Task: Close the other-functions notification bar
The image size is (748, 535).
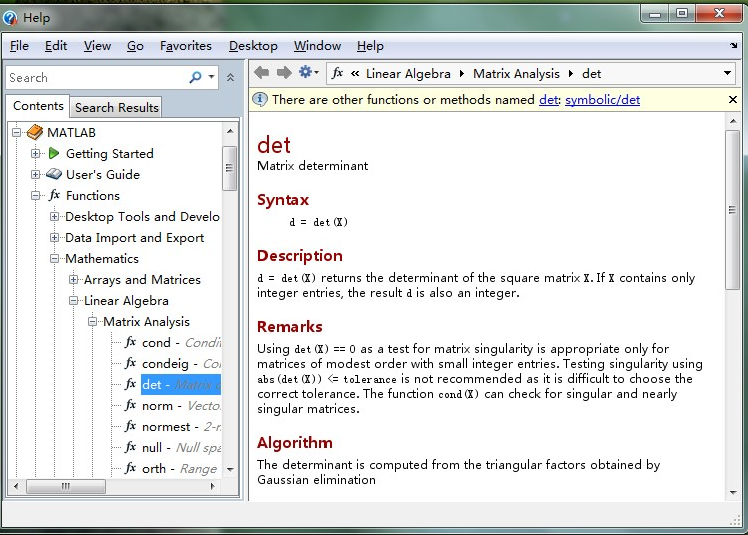Action: point(733,99)
